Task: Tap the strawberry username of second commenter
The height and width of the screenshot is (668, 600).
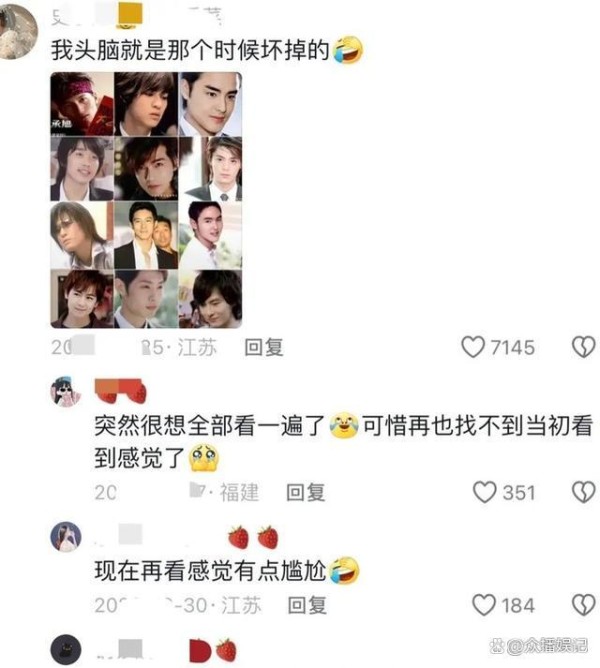Action: 121,390
